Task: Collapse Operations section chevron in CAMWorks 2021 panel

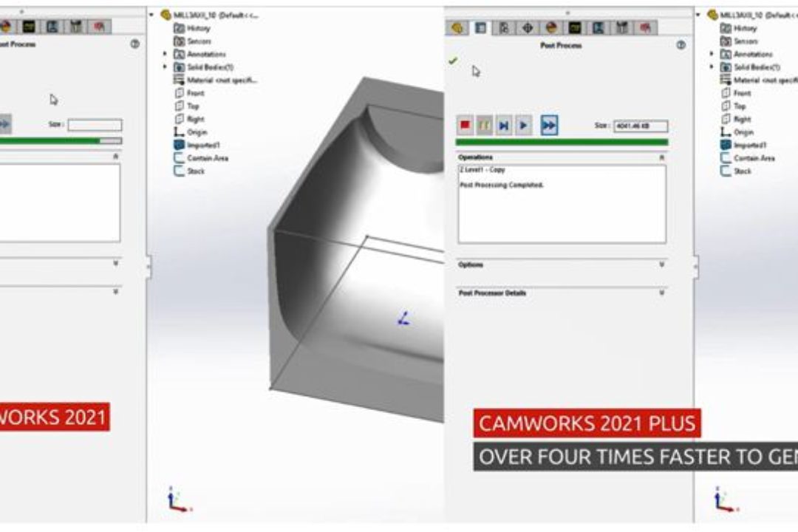Action: 115,157
